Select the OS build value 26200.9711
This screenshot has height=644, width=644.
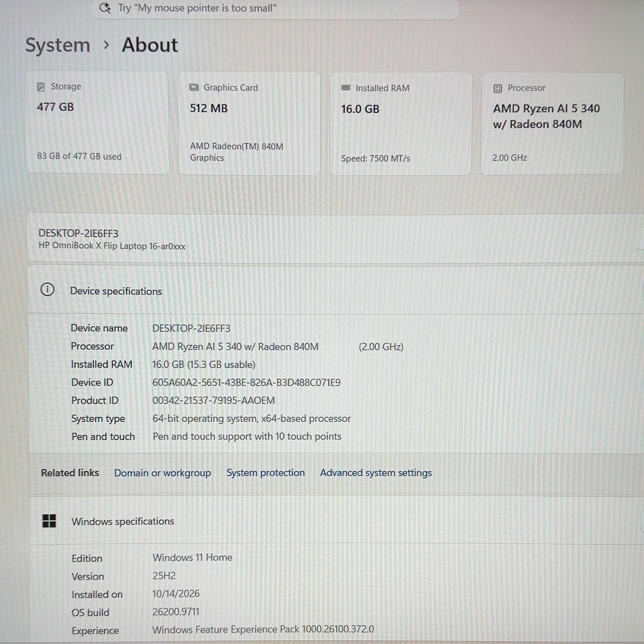176,612
